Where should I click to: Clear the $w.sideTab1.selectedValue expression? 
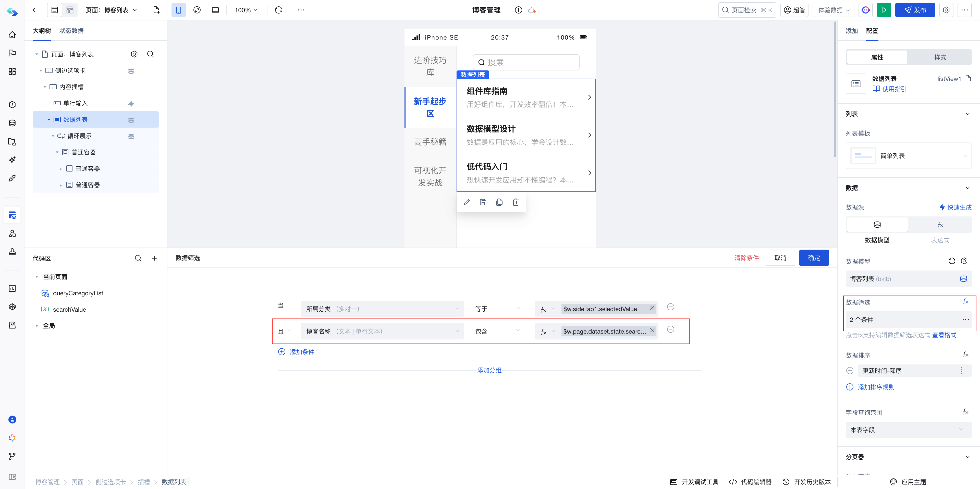pyautogui.click(x=653, y=308)
